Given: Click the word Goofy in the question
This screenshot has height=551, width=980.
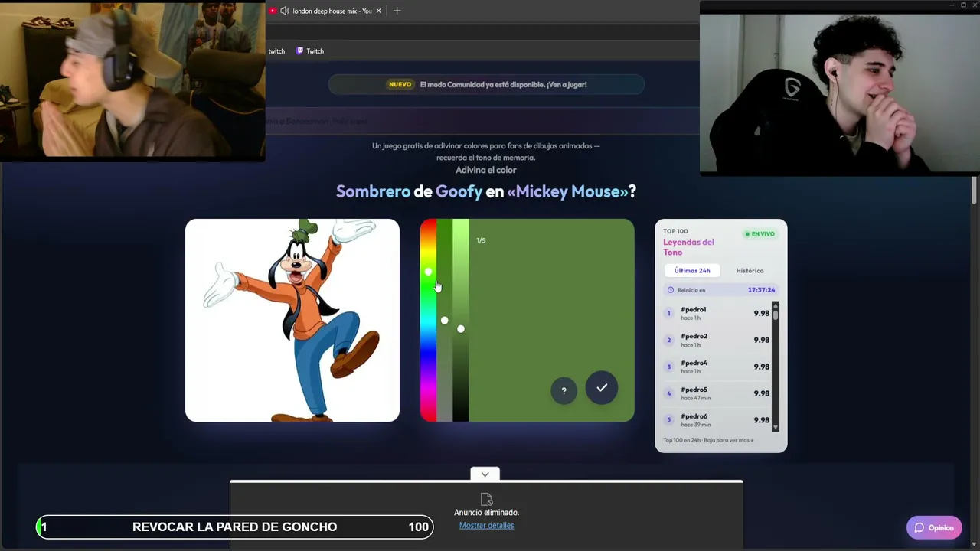Looking at the screenshot, I should [459, 191].
